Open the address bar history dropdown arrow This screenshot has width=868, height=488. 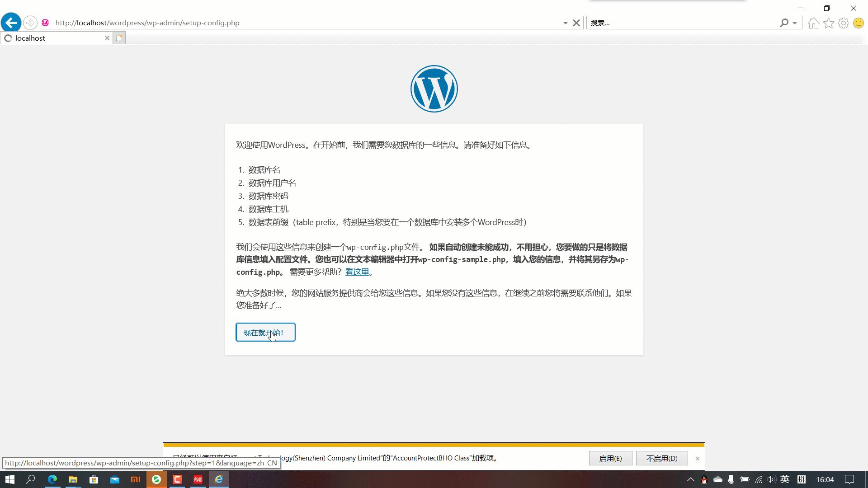(565, 23)
